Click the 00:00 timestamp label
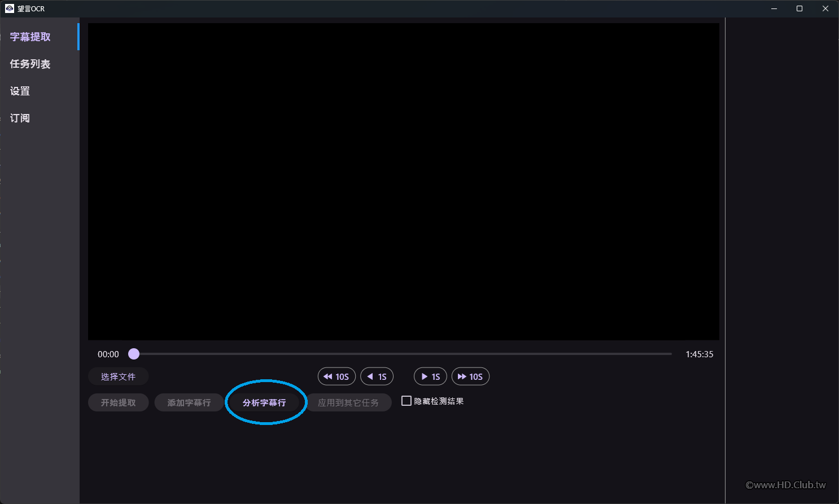839x504 pixels. (108, 354)
